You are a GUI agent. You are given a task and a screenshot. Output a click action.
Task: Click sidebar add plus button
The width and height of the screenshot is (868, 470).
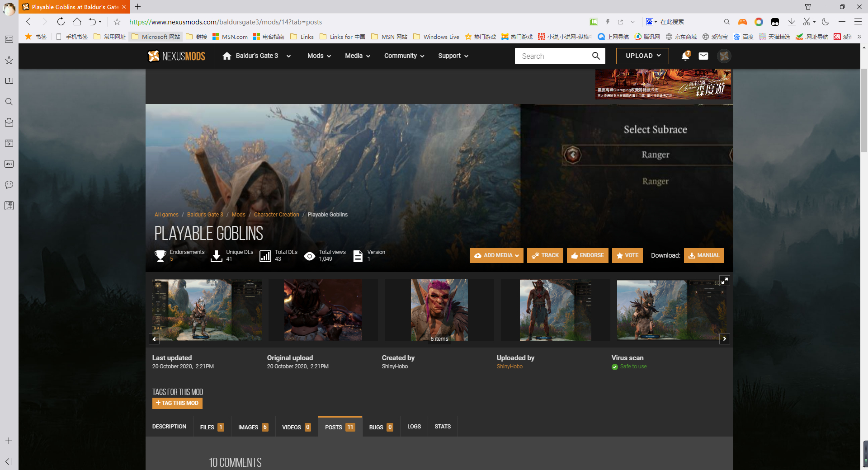(x=9, y=441)
